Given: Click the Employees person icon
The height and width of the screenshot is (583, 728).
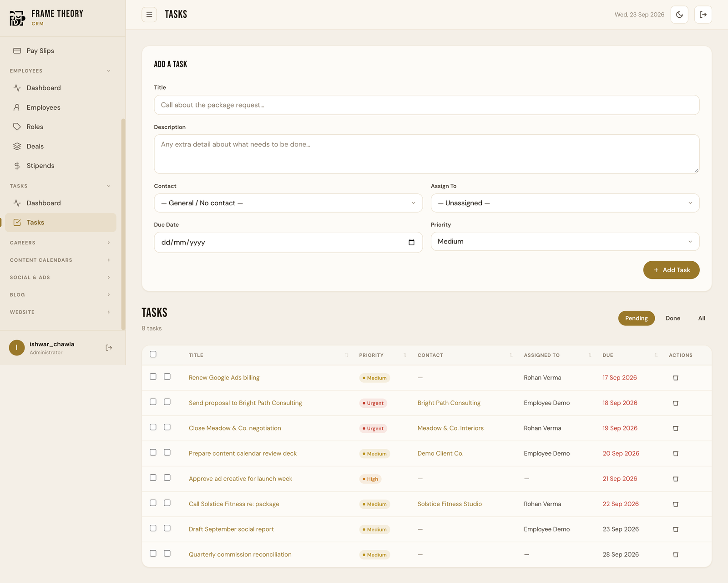Looking at the screenshot, I should (17, 107).
